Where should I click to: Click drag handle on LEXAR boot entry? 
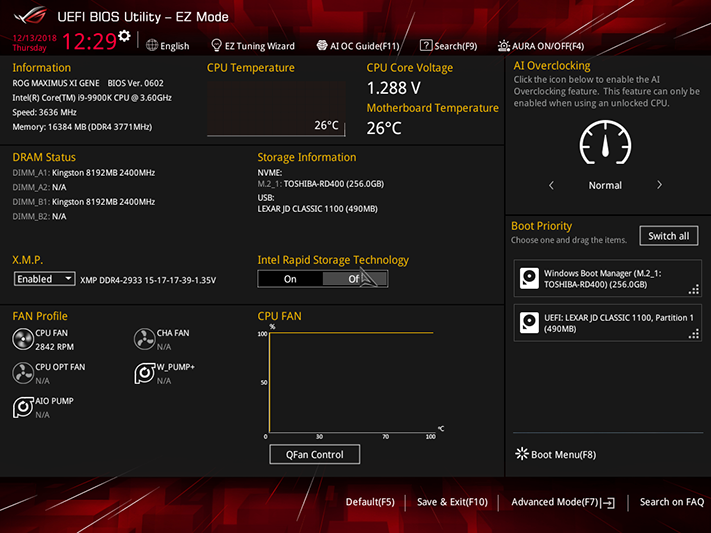[x=694, y=334]
